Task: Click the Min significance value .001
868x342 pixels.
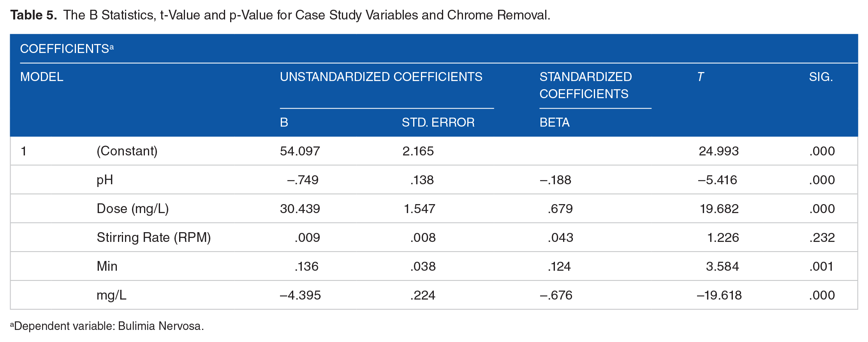Action: point(821,266)
